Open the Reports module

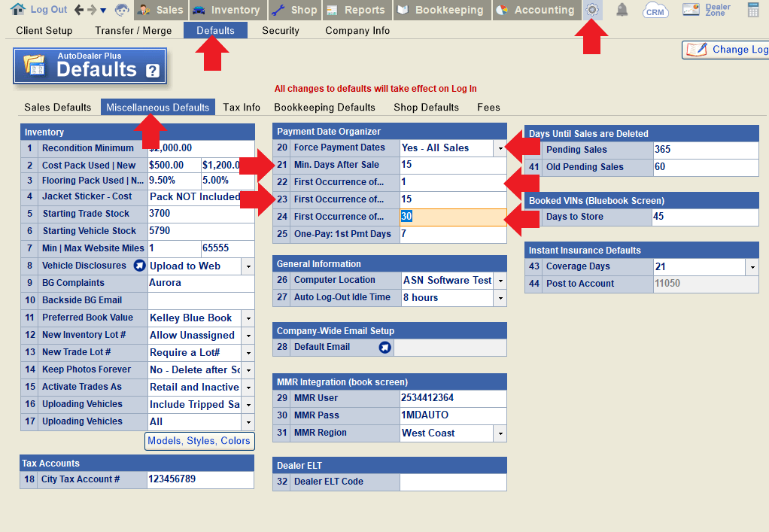click(357, 10)
